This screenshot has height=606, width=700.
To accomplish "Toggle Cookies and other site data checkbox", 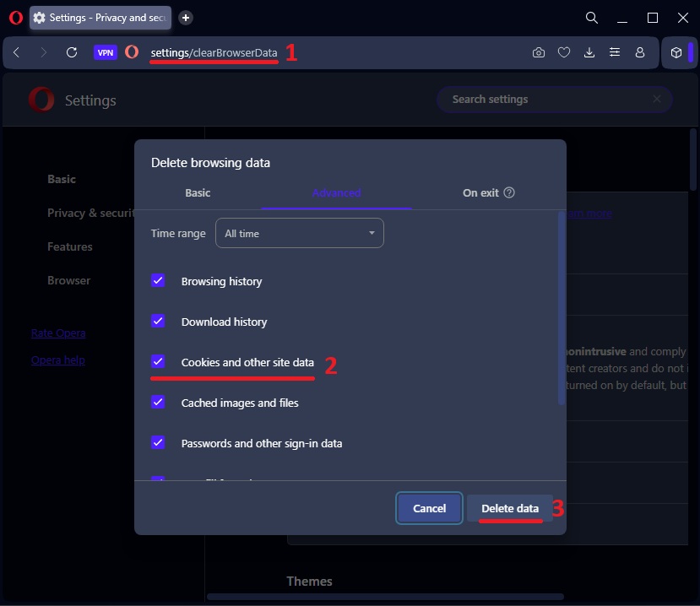I will click(x=158, y=362).
